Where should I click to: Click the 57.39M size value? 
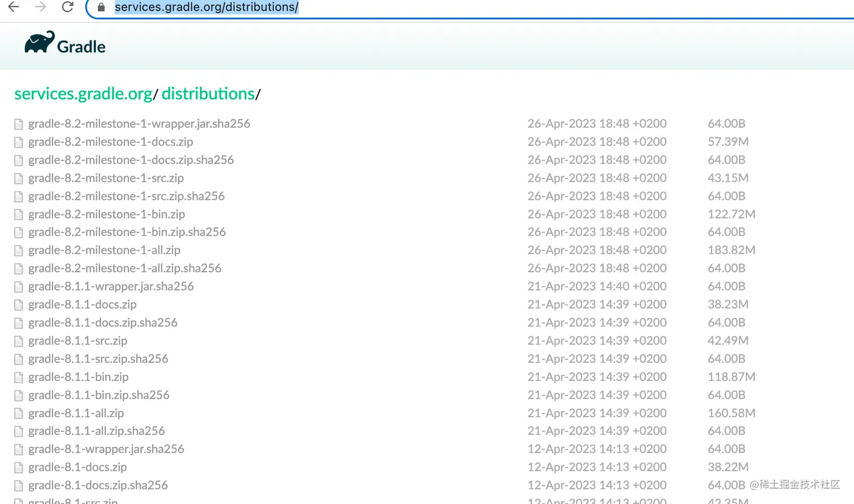tap(728, 142)
